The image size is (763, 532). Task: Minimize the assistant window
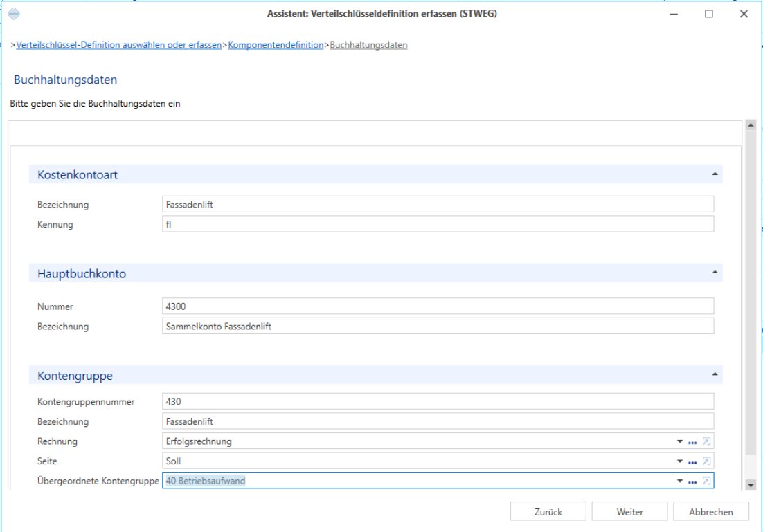click(674, 14)
